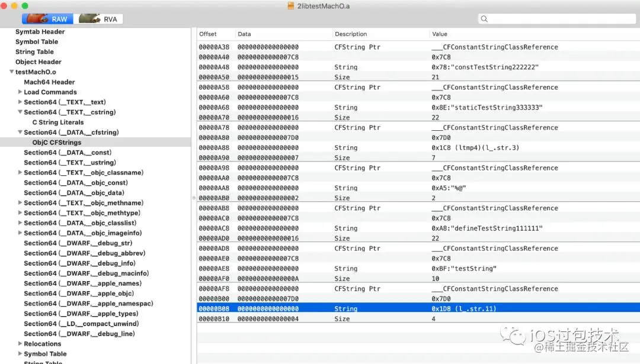Open Section64 (__DWARF,__debug_macinfo)
Image resolution: width=640 pixels, height=364 pixels.
pyautogui.click(x=86, y=273)
